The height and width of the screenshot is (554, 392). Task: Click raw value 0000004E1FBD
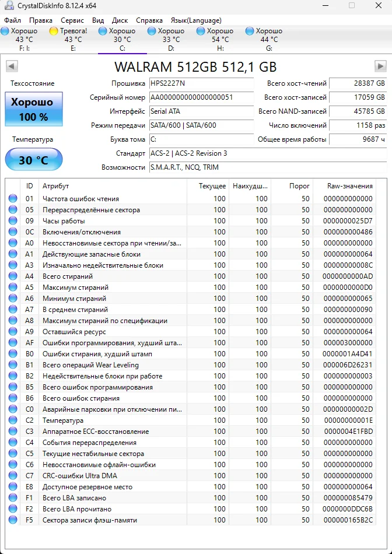(348, 432)
